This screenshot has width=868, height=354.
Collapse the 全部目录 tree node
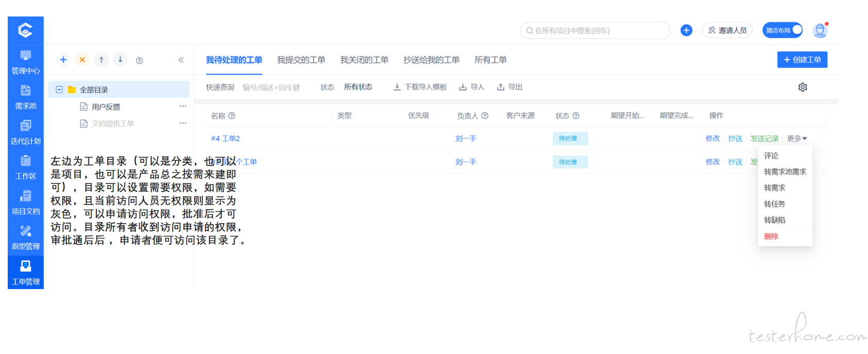pos(59,90)
